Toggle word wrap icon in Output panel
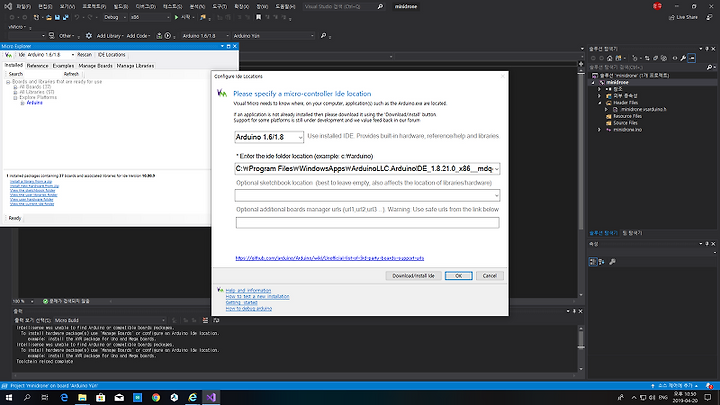 216,321
